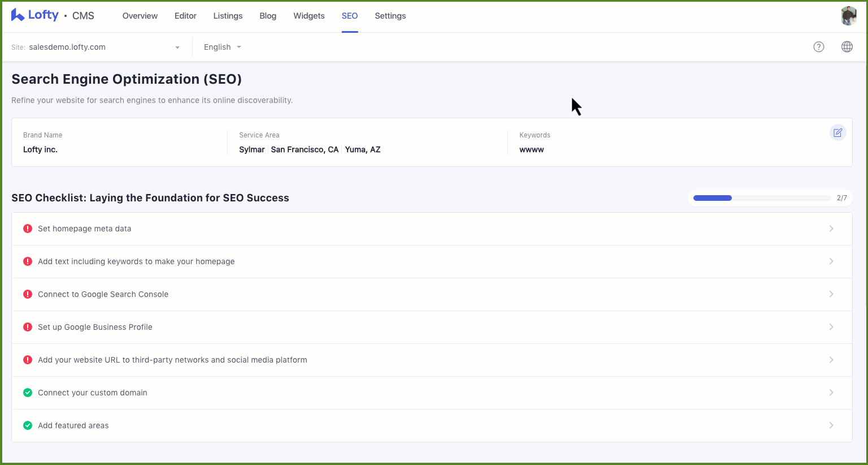Screen dimensions: 868x465
Task: Click the globe website icon
Action: pyautogui.click(x=847, y=47)
